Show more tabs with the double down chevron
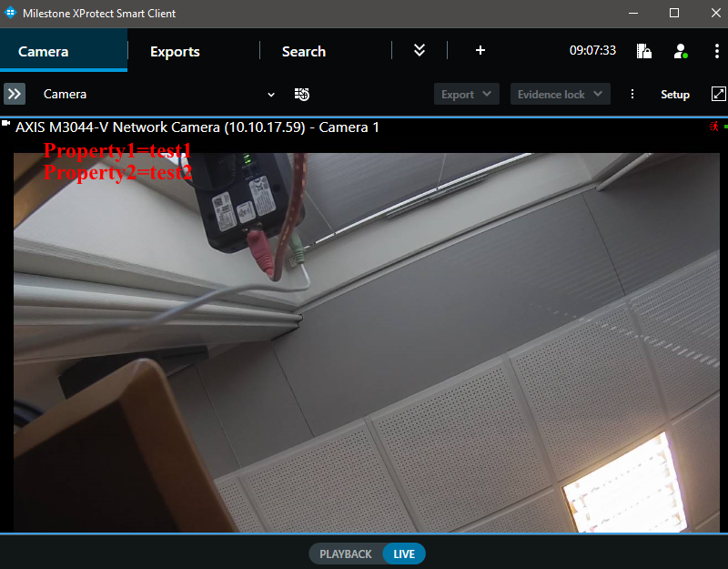The image size is (728, 569). (419, 50)
